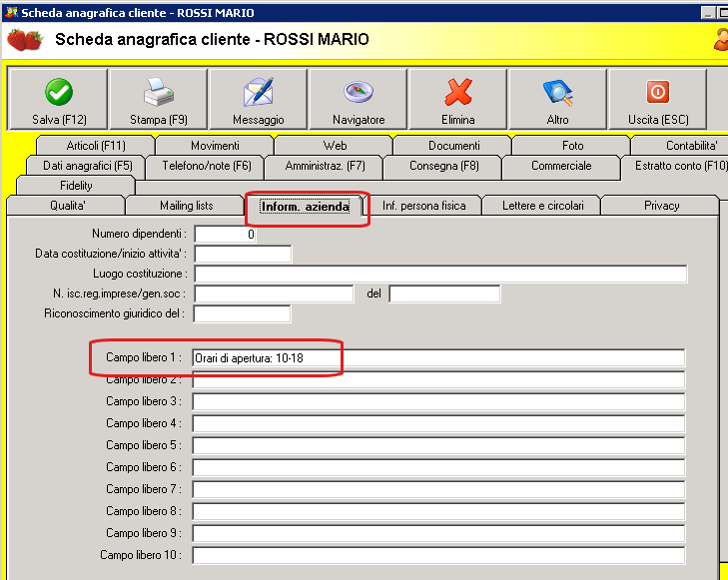Switch to Lettere e circolari tab
Viewport: 728px width, 580px height.
[x=542, y=206]
